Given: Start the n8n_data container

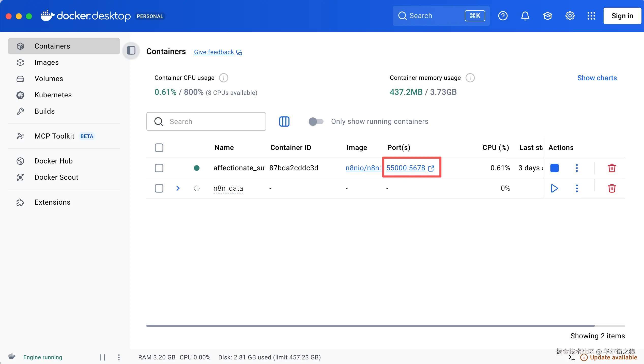Looking at the screenshot, I should coord(554,188).
